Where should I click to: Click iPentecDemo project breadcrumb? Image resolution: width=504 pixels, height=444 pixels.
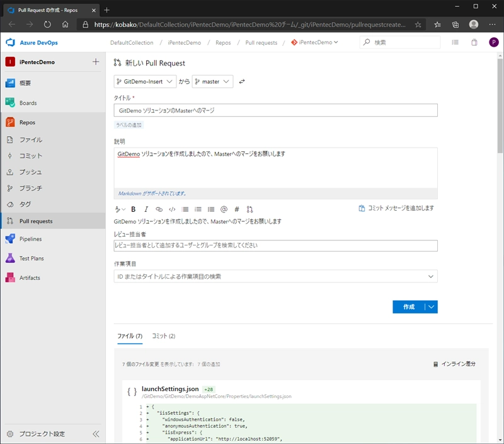(x=184, y=42)
